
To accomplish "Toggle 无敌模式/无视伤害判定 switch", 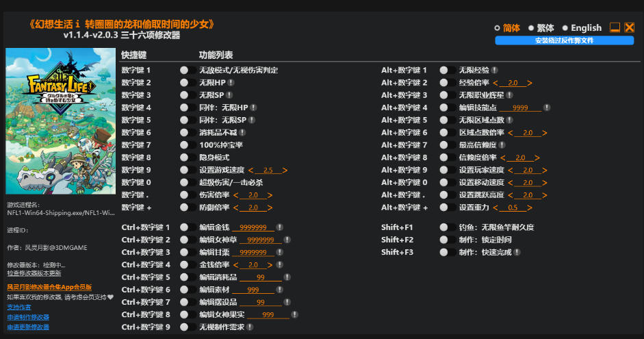I will click(x=188, y=71).
